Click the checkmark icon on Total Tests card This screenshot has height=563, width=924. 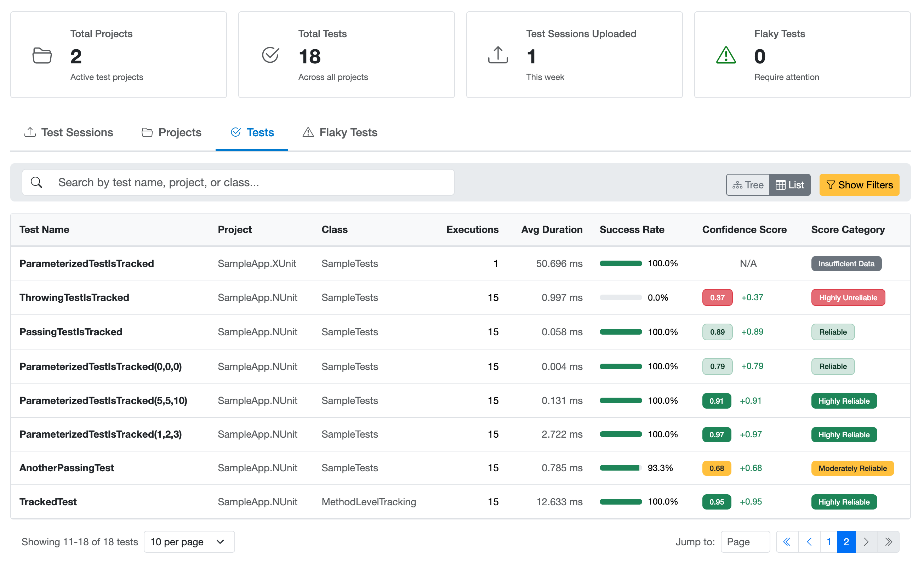270,55
